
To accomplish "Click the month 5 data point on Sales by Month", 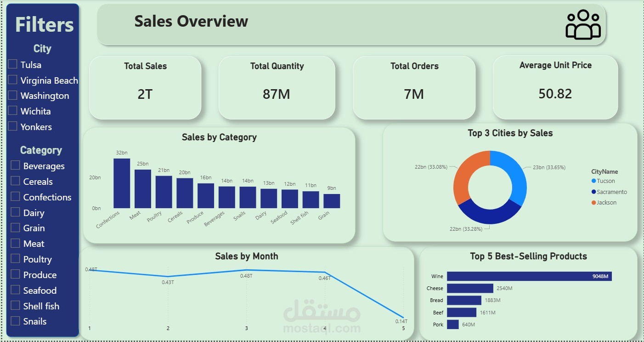I will pos(403,317).
